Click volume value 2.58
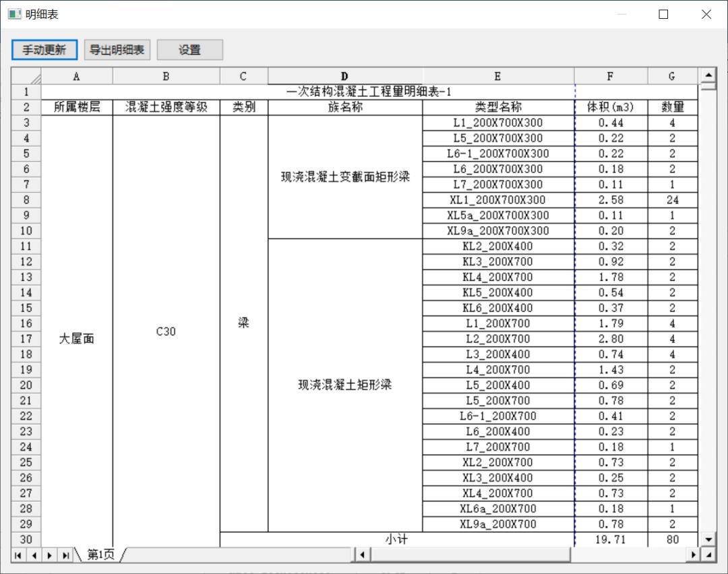 point(611,200)
